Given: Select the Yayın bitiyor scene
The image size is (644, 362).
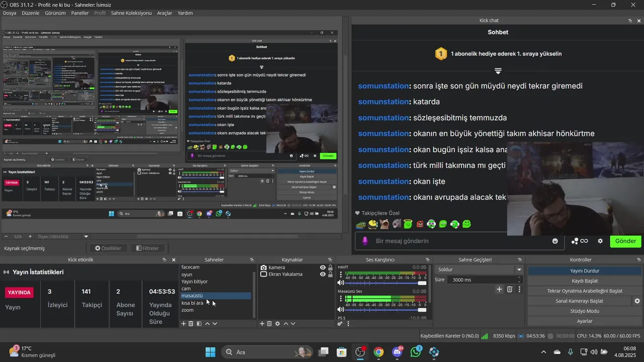Looking at the screenshot, I should pyautogui.click(x=194, y=282).
